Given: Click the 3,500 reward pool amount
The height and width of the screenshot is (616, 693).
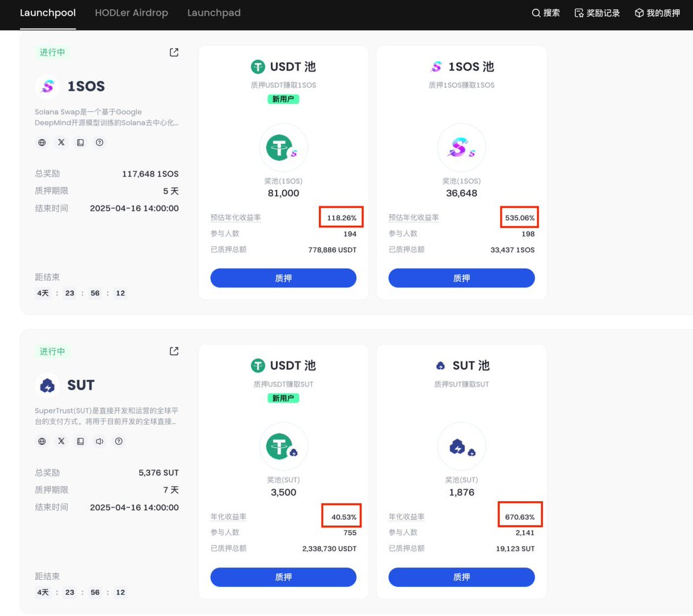Looking at the screenshot, I should pos(283,492).
